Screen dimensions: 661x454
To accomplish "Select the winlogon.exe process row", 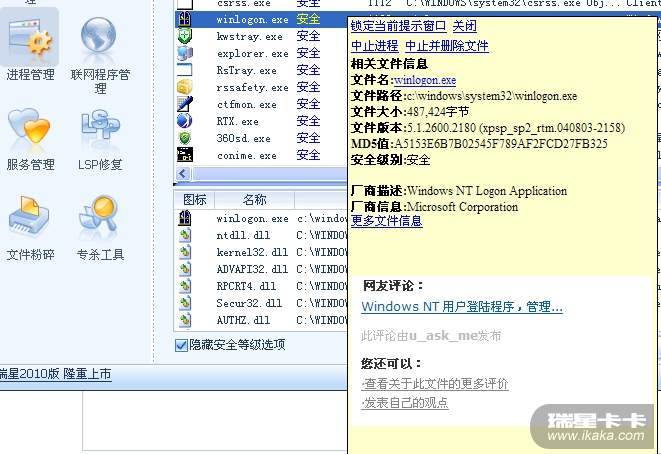I will tap(261, 19).
